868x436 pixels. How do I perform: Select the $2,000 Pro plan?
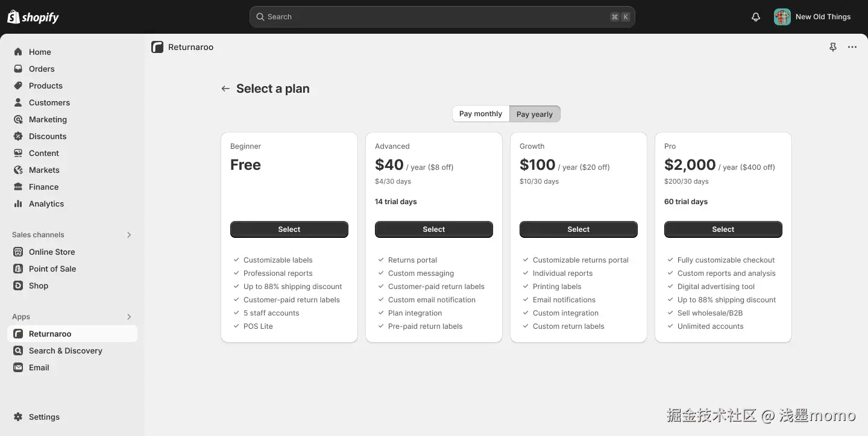[x=723, y=229]
